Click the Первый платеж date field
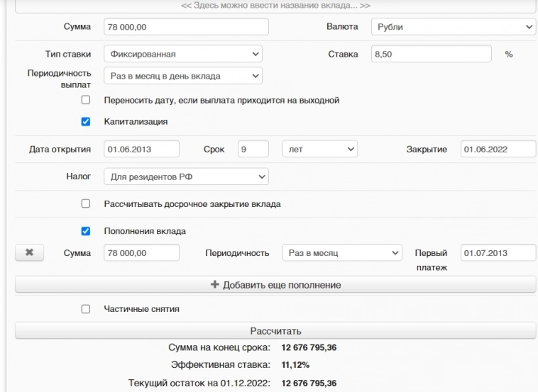 click(497, 253)
